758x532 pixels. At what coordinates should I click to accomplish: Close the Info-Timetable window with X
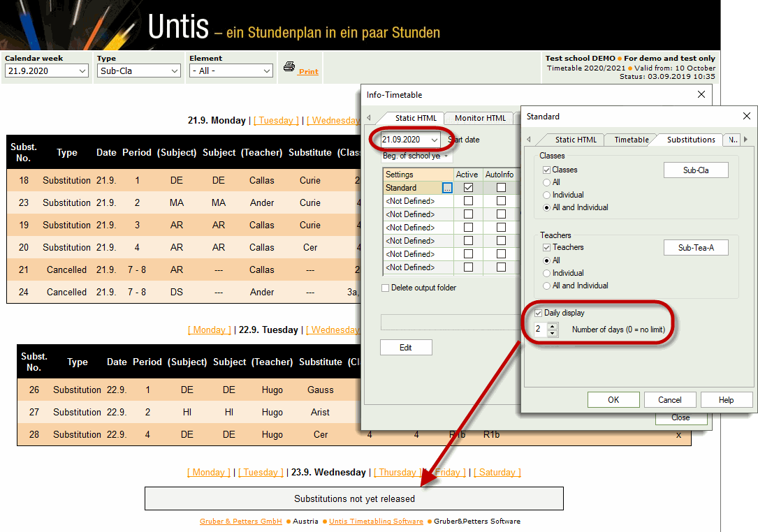(701, 95)
